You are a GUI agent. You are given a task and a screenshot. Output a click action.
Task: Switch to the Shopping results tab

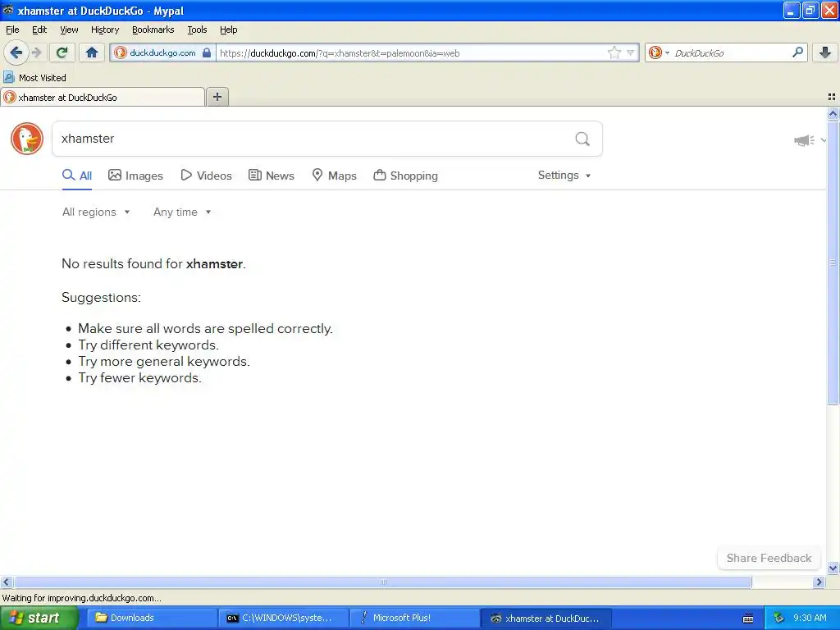[405, 176]
